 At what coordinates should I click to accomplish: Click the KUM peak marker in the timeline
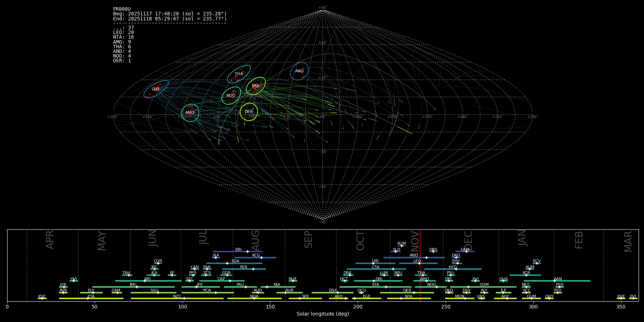point(402,246)
